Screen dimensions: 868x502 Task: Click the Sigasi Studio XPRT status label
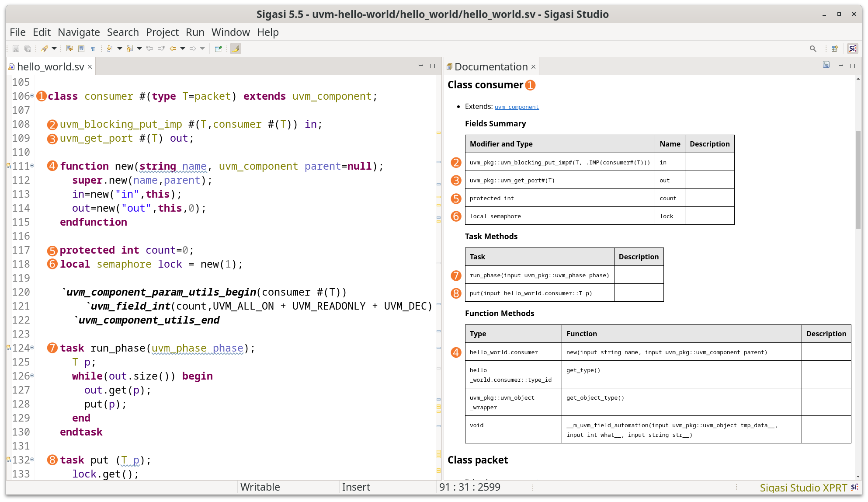803,488
